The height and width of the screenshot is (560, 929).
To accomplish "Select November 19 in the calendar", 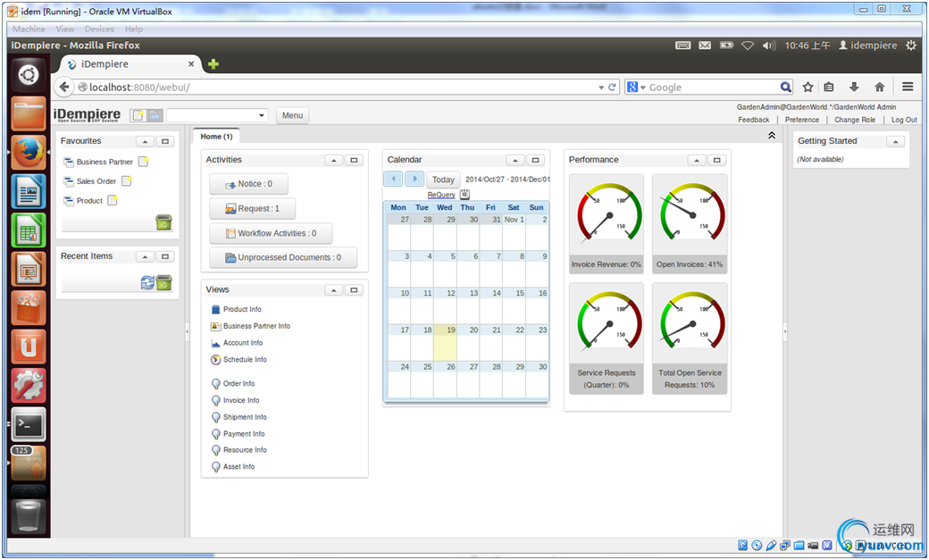I will tap(445, 342).
